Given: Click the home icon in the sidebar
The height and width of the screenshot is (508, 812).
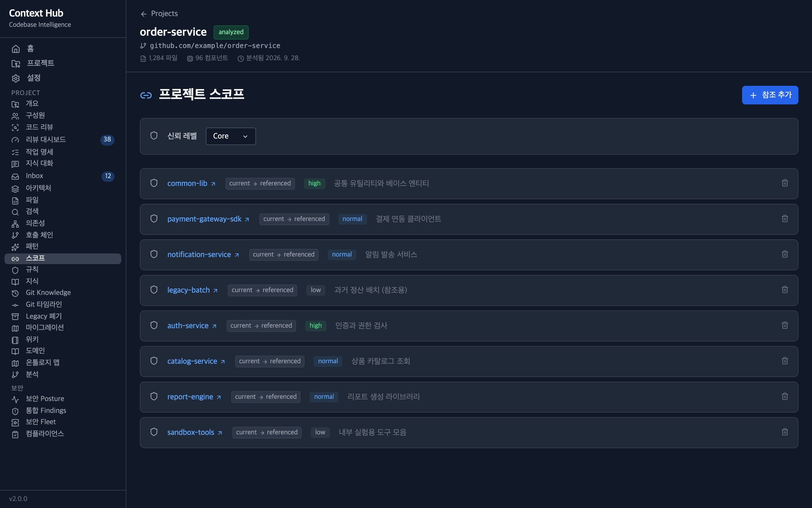Looking at the screenshot, I should (16, 49).
